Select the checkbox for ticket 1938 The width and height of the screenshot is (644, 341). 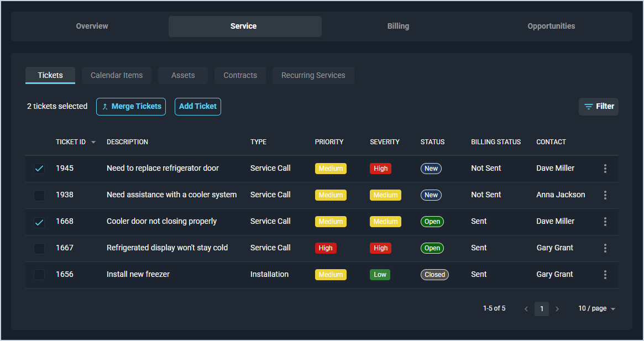(x=39, y=195)
